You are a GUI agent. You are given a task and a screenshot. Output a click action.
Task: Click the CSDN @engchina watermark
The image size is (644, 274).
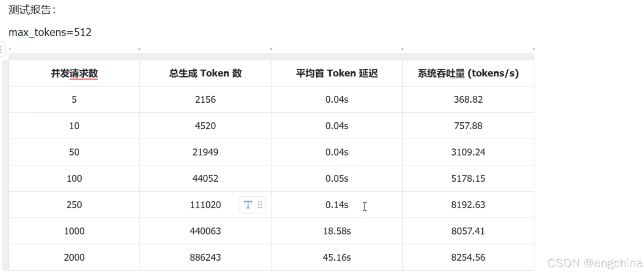[x=595, y=263]
